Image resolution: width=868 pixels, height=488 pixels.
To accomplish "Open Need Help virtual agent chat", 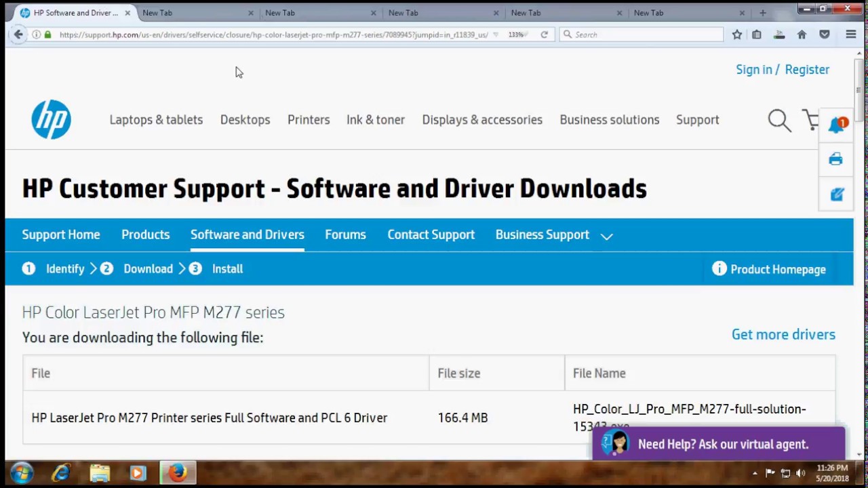I will 719,444.
